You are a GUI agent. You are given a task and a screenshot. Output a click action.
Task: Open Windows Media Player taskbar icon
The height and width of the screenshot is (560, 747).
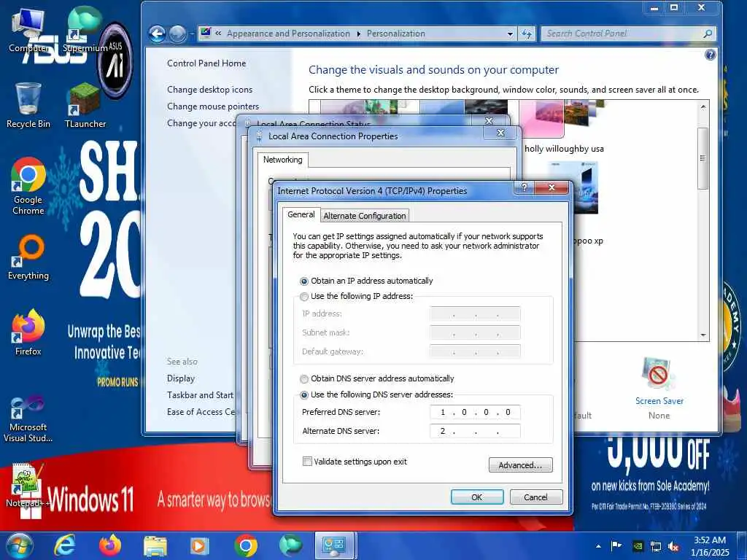coord(200,545)
